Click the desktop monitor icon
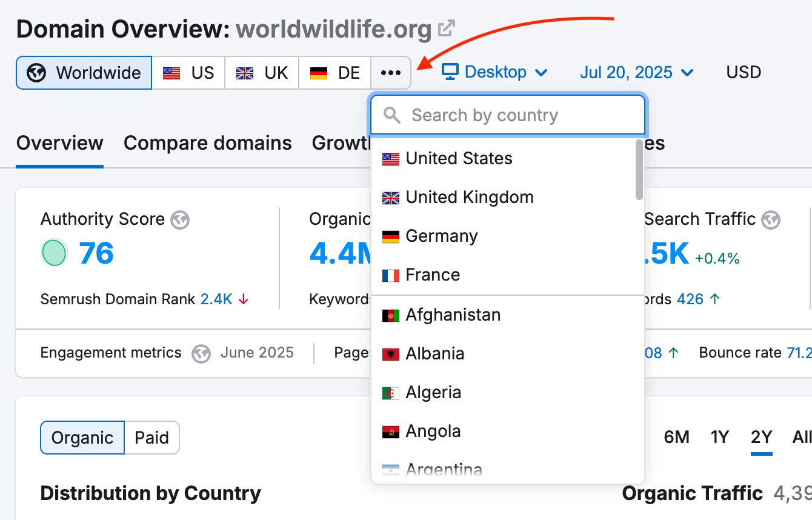 (450, 72)
